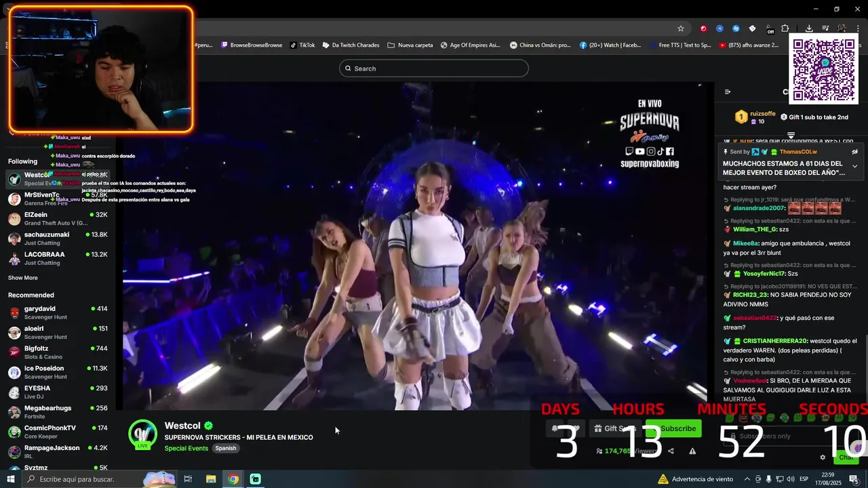
Task: Open the Chrome three-dot menu
Action: (859, 28)
